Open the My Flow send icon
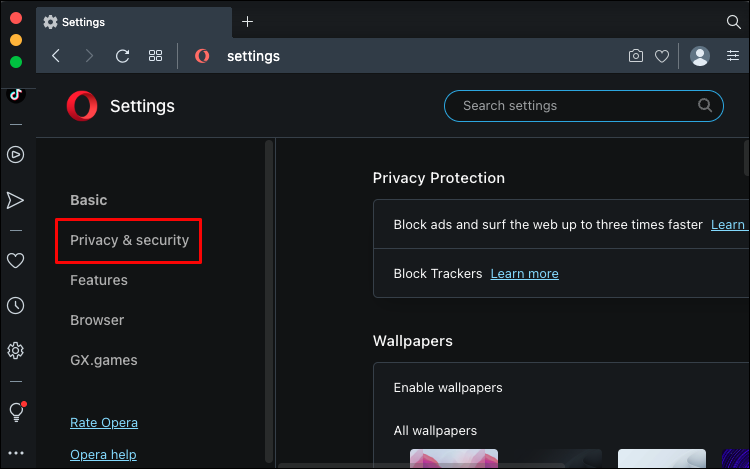This screenshot has height=469, width=750. click(x=15, y=200)
